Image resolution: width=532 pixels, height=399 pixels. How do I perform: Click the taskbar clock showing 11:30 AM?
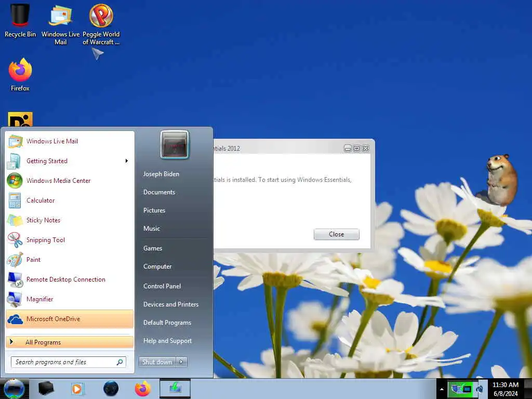pyautogui.click(x=505, y=389)
